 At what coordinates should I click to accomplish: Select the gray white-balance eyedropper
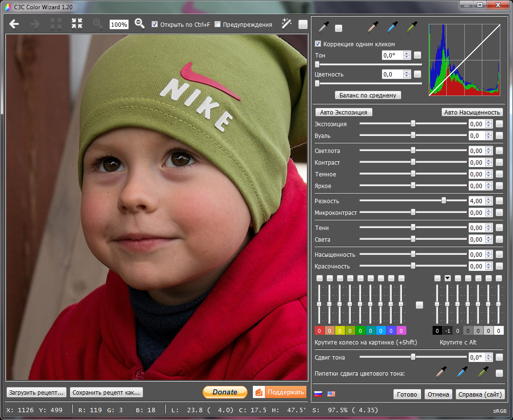pyautogui.click(x=323, y=27)
